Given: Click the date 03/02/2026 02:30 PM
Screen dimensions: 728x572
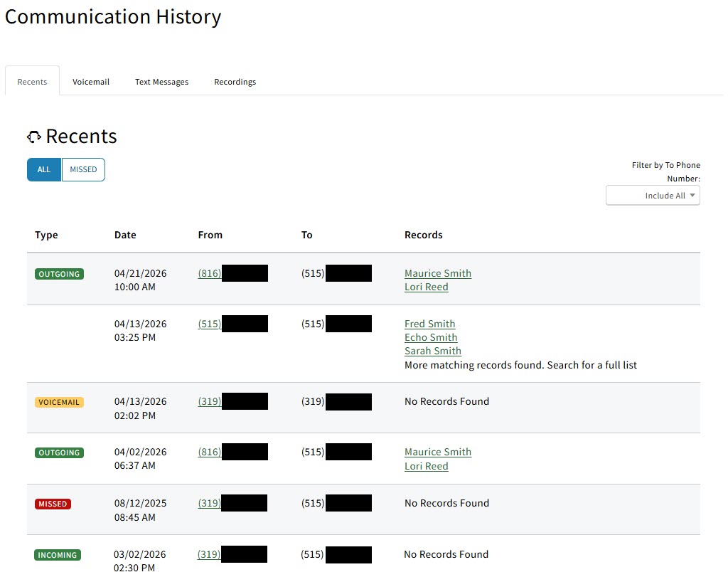Looking at the screenshot, I should pos(140,561).
